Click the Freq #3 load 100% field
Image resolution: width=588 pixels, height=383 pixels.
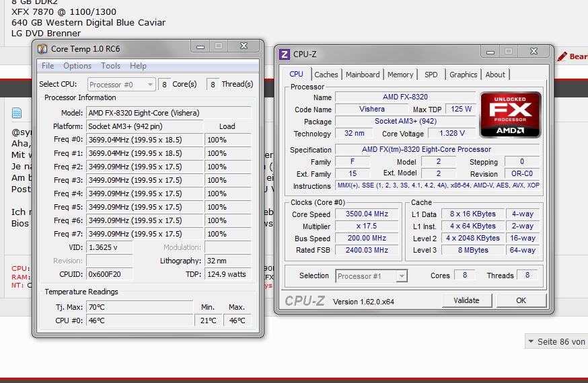227,180
